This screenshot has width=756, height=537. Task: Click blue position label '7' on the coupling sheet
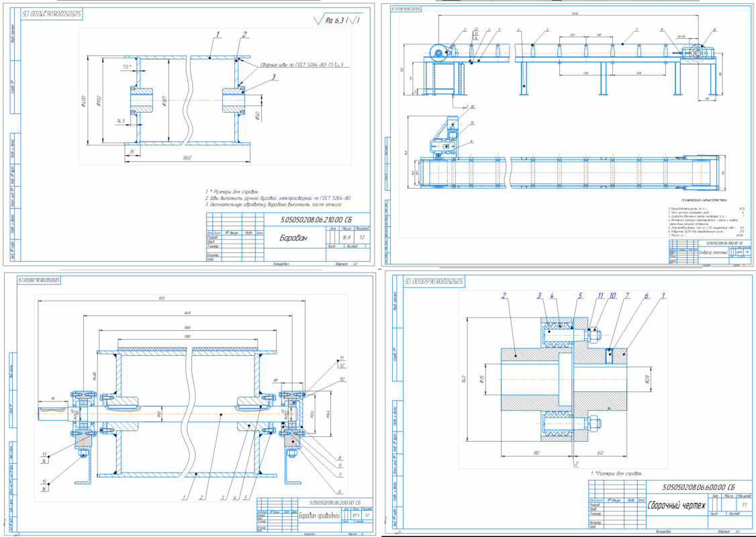[627, 295]
